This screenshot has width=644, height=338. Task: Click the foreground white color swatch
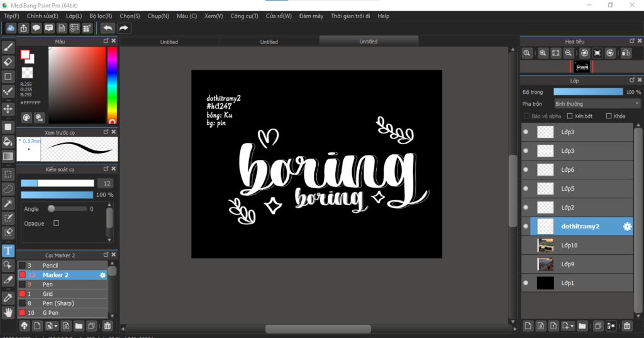(x=25, y=55)
